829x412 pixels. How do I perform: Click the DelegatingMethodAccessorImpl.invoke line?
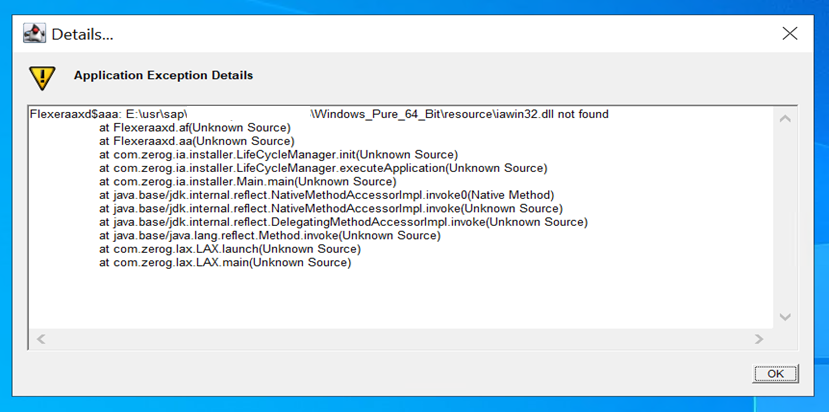coord(344,222)
